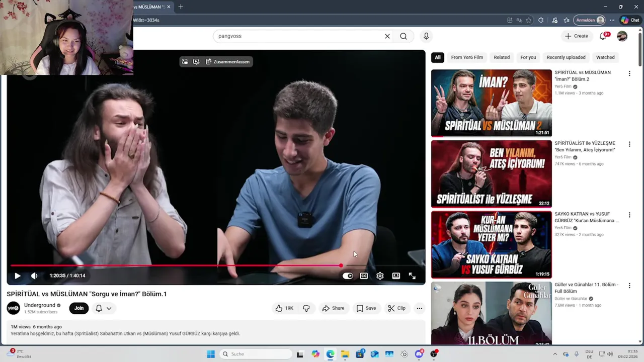Open SPİRİTÜAL vs MÜSLÜMAN 2 thumbnail
Screen dimensions: 644x362
pyautogui.click(x=492, y=103)
